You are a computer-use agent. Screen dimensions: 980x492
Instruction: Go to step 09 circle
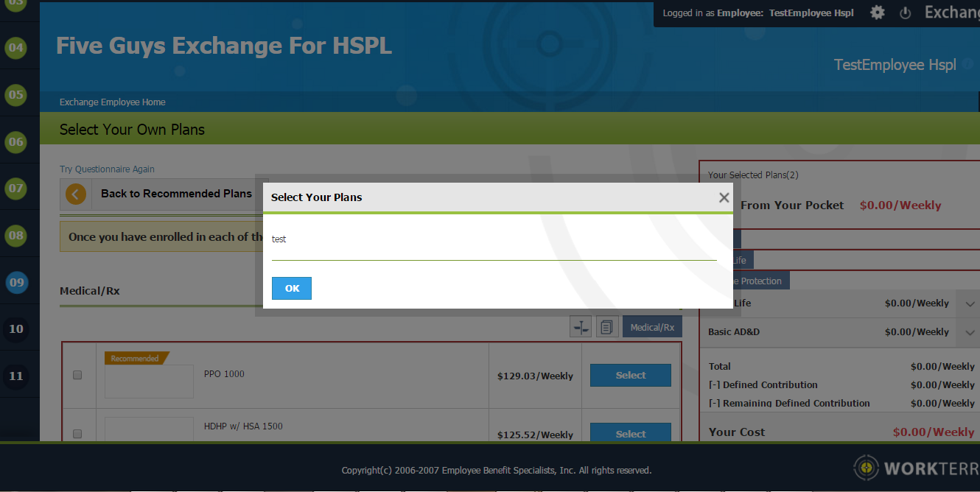click(16, 282)
